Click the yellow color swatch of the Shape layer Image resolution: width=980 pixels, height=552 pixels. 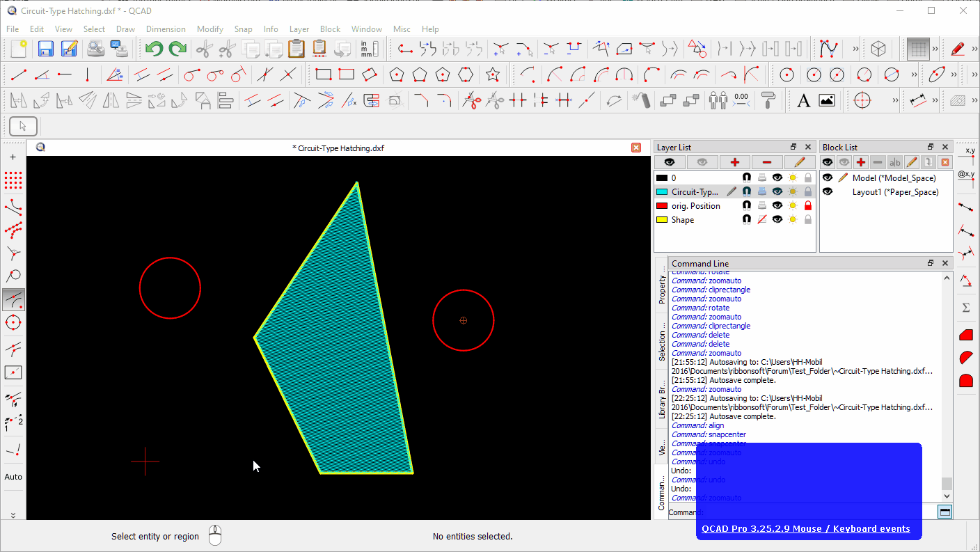(x=661, y=219)
